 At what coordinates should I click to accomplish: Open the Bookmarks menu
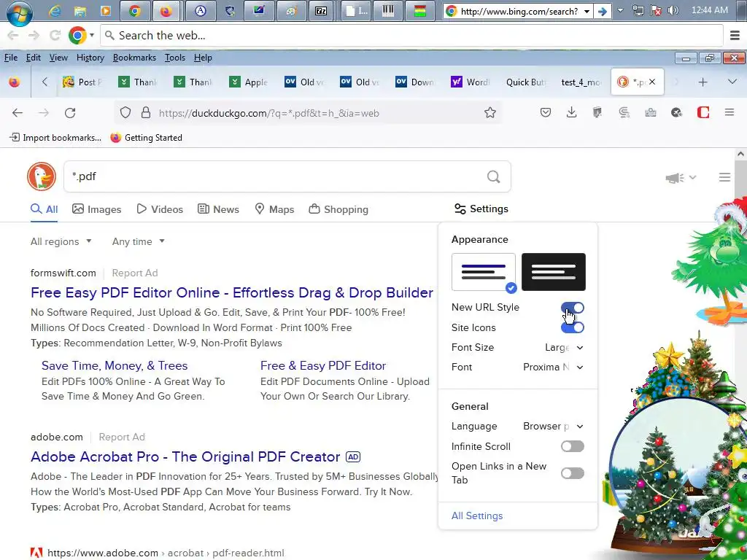pos(134,58)
